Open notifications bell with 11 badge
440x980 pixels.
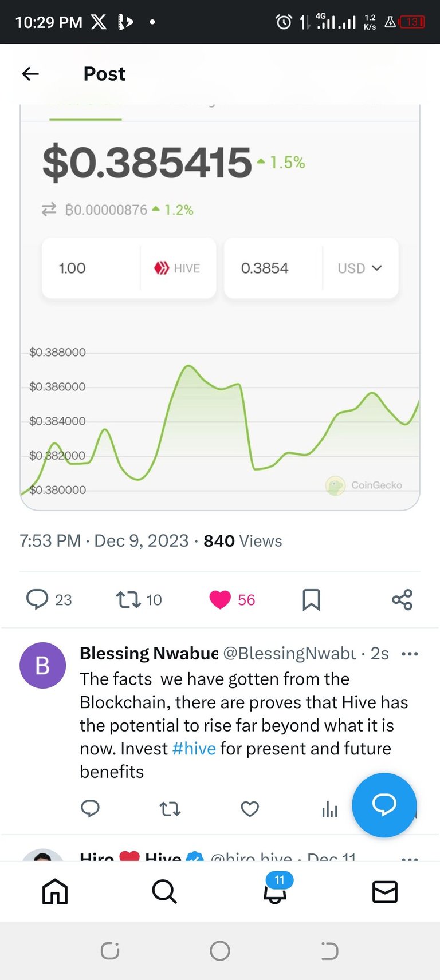[x=276, y=889]
